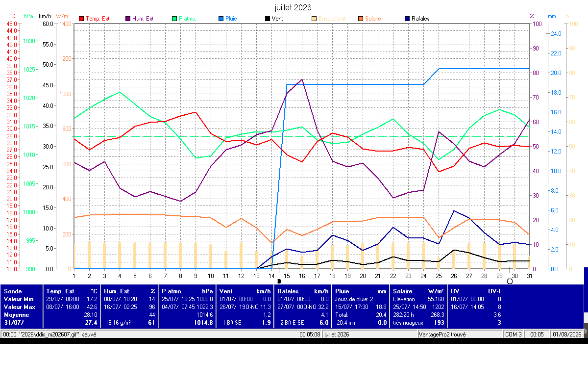
Task: Click the orange Solaire legend swatch
Action: click(361, 19)
